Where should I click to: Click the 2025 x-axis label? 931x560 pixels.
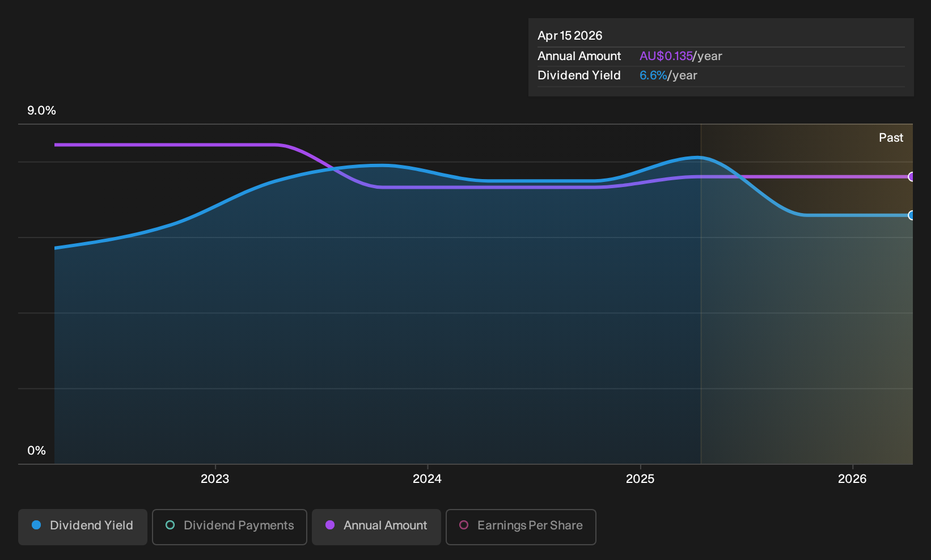640,479
